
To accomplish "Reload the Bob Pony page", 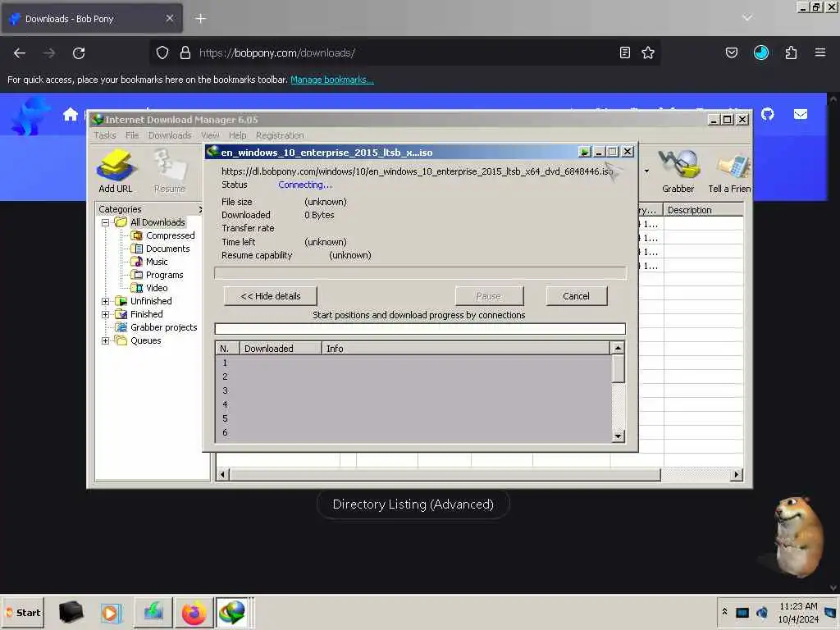I will [79, 53].
